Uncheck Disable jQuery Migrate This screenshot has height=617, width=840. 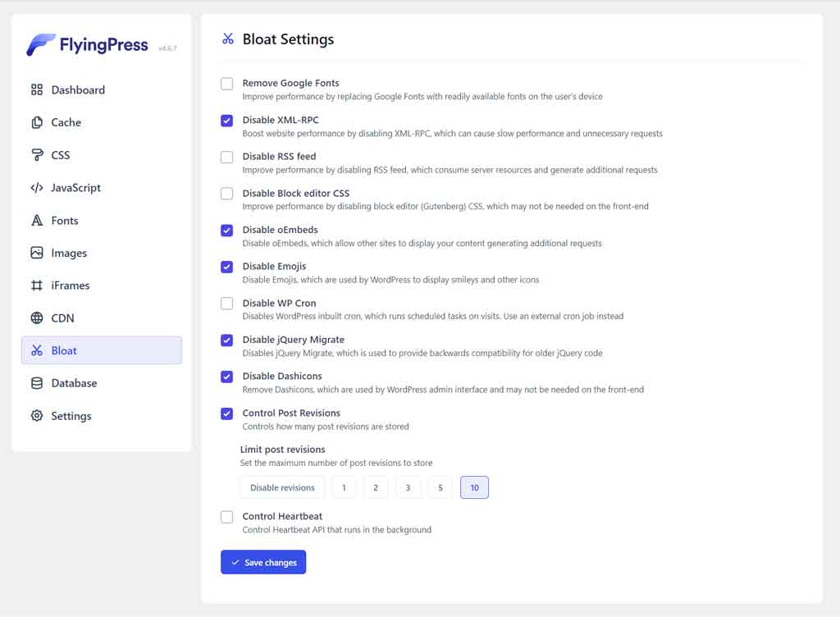pos(226,340)
